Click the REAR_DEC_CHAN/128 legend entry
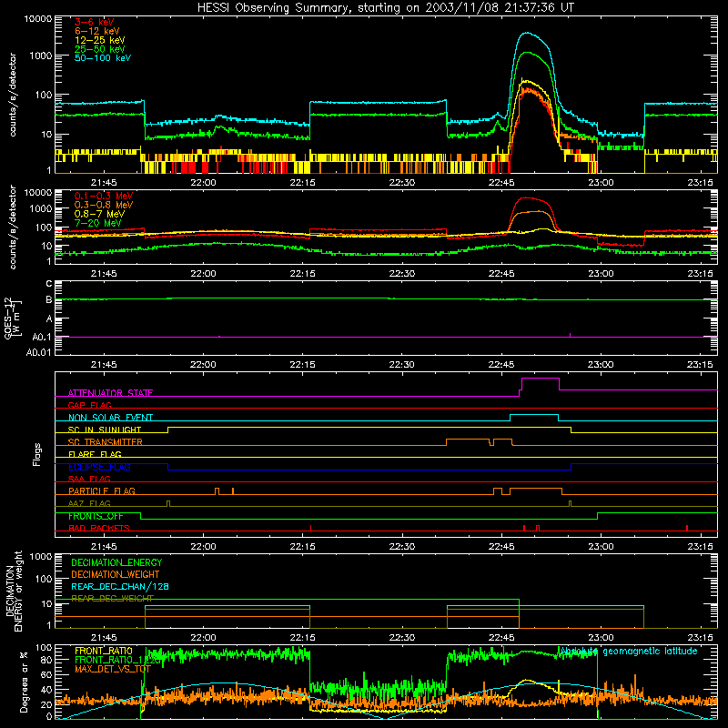The height and width of the screenshot is (728, 728). pyautogui.click(x=120, y=586)
